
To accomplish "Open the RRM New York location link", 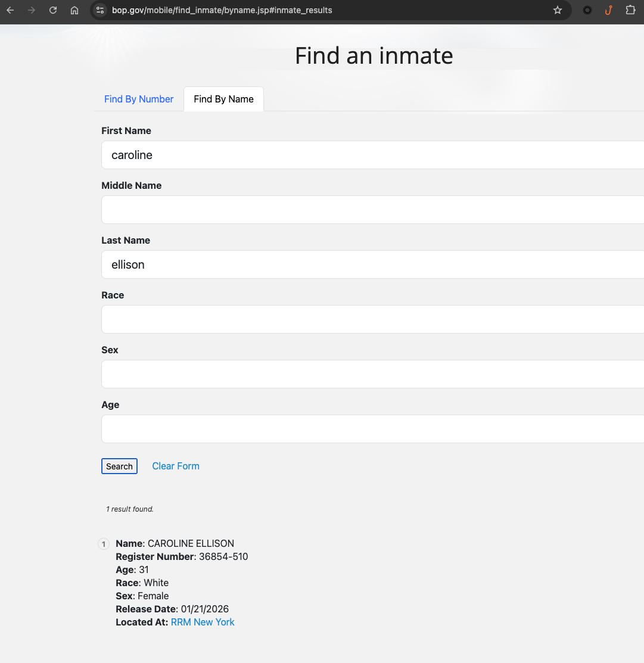I will click(203, 622).
